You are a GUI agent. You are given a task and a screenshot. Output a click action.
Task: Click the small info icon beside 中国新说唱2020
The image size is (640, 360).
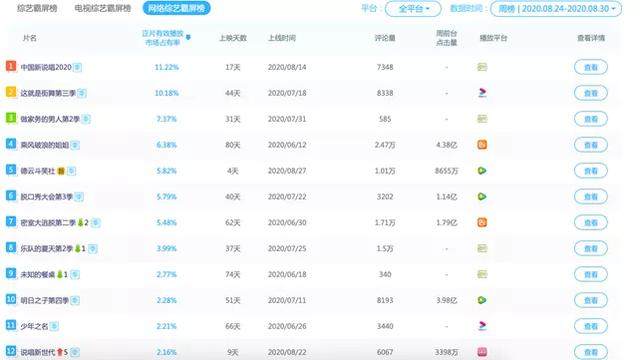coord(78,67)
